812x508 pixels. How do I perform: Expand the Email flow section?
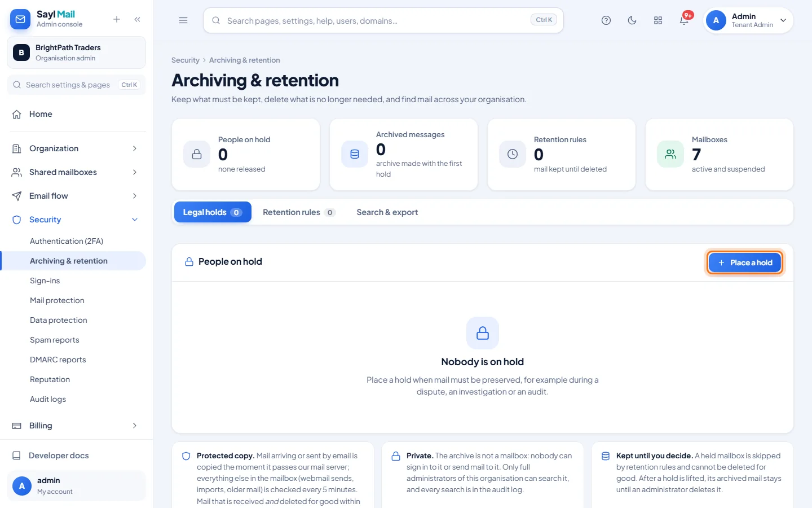pyautogui.click(x=76, y=196)
